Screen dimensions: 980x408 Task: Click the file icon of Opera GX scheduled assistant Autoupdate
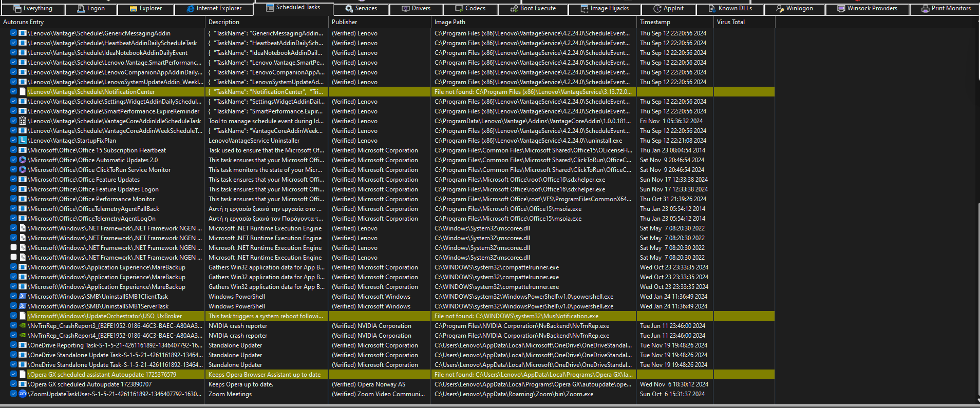[x=23, y=375]
